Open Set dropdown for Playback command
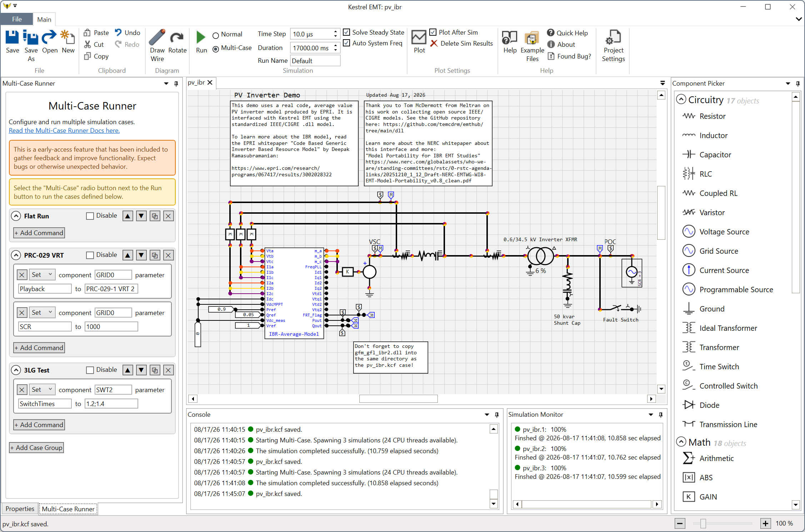 point(42,275)
